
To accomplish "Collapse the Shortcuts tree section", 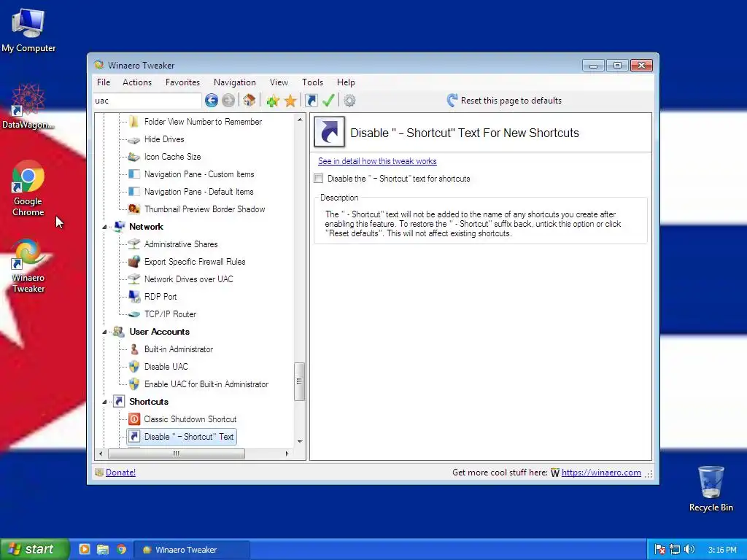I will click(x=104, y=402).
